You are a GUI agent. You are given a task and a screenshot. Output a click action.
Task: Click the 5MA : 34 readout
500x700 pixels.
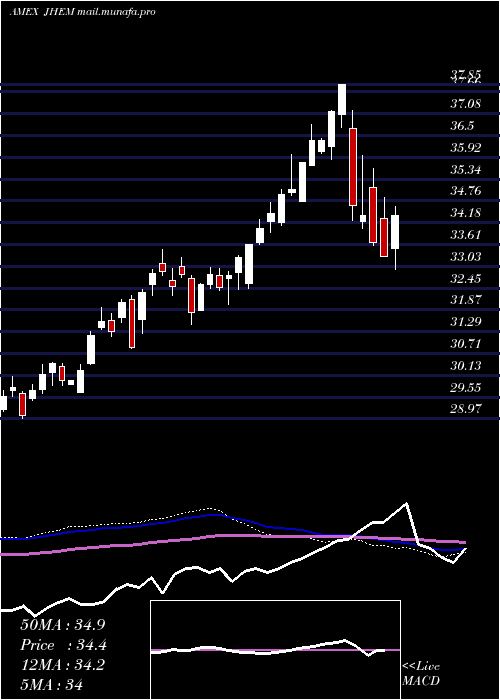coord(51,684)
